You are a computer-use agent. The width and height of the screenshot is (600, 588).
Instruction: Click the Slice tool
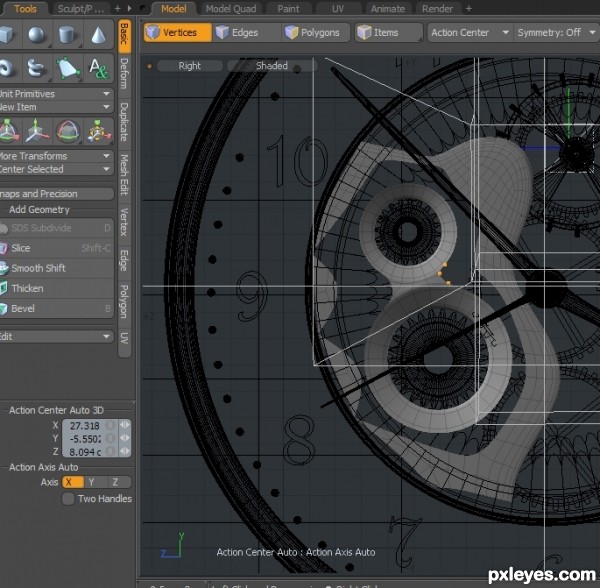click(x=56, y=248)
